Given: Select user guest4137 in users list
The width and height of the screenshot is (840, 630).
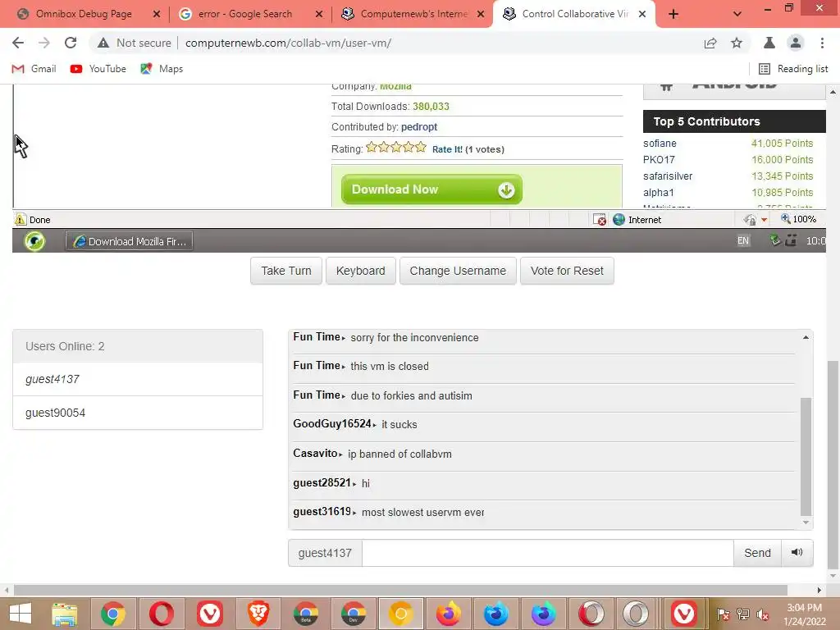Looking at the screenshot, I should click(138, 379).
